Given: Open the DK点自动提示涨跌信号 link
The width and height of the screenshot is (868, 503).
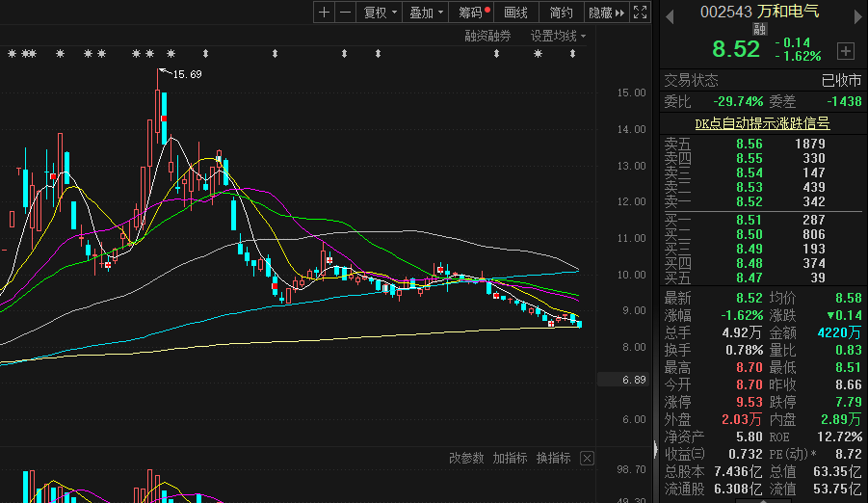Looking at the screenshot, I should point(762,123).
